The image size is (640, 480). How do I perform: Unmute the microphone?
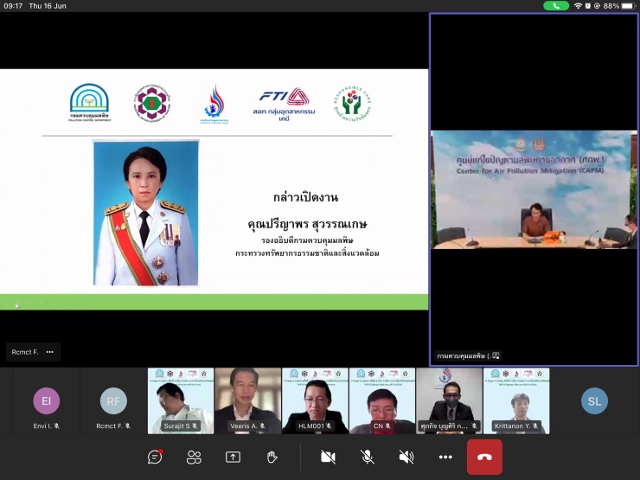[x=367, y=457]
